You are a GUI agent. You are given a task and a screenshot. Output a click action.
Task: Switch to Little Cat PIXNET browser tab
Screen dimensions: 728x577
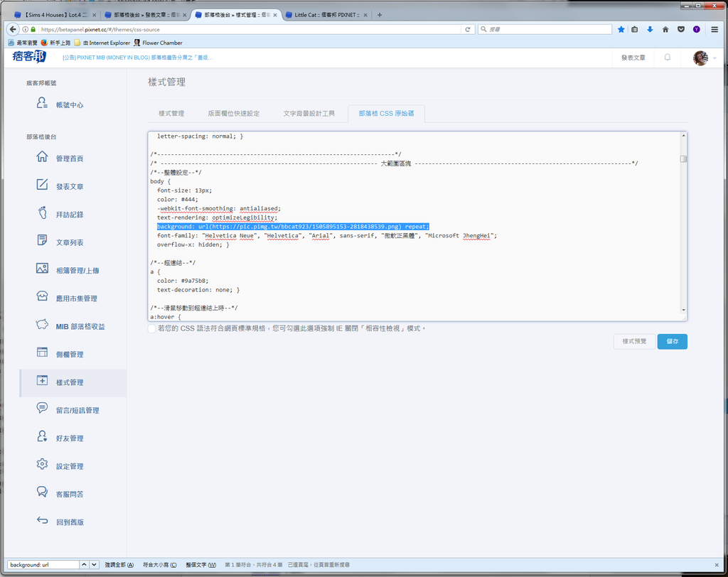326,15
